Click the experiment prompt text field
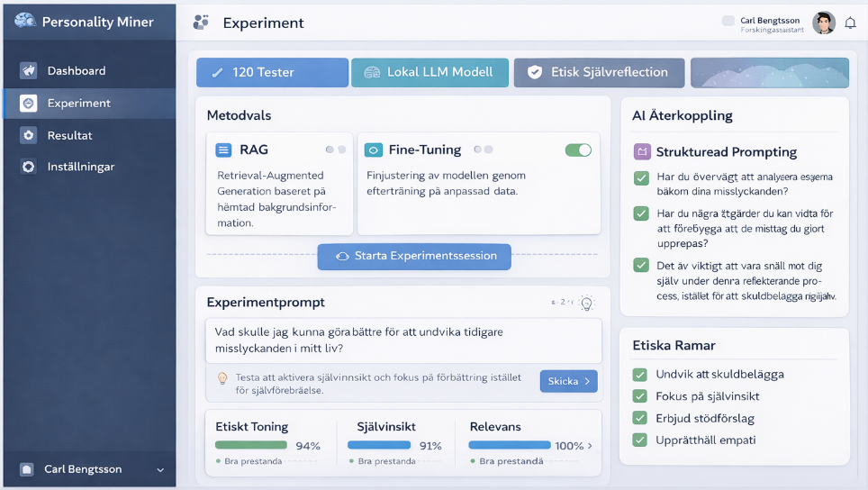 pos(403,340)
